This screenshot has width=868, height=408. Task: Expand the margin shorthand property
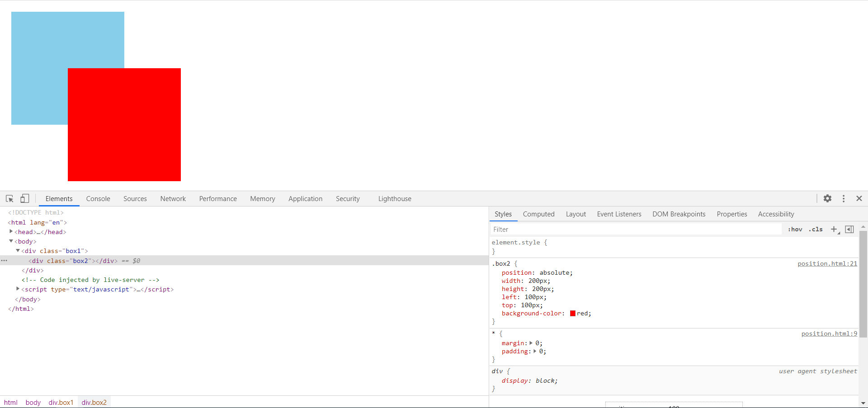pyautogui.click(x=531, y=343)
